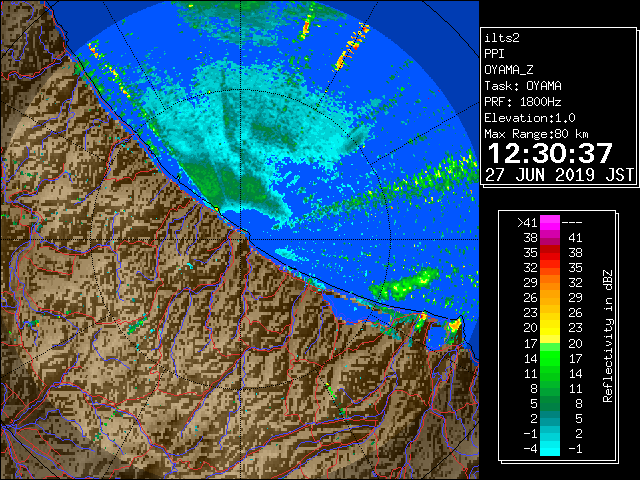Click the Reflectivity in dBZ axis label
This screenshot has width=640, height=480.
coord(608,336)
